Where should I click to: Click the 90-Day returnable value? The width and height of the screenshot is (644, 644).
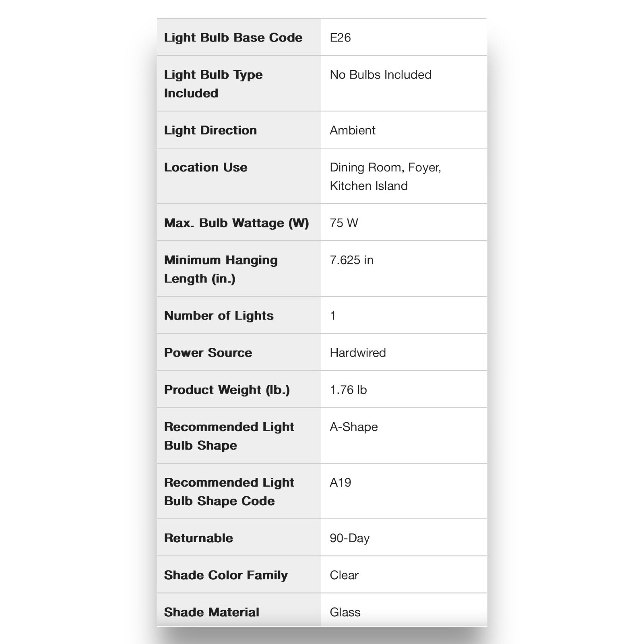pos(349,538)
